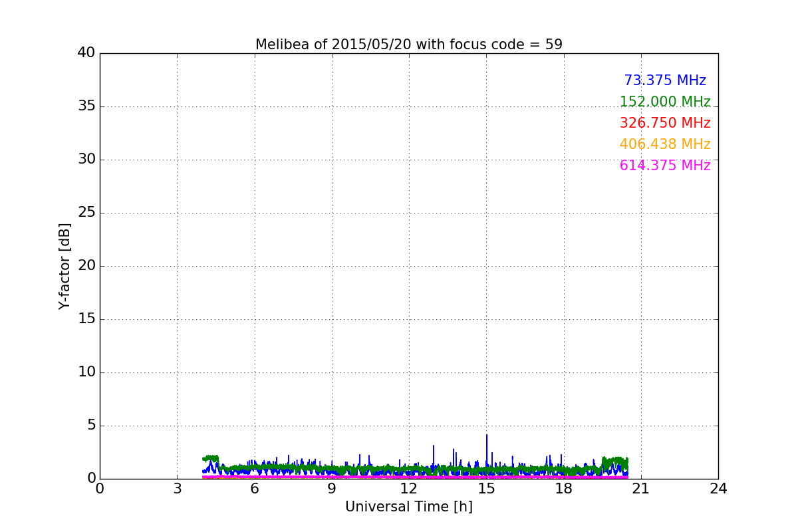Click the x-axis tick label 3

[177, 489]
